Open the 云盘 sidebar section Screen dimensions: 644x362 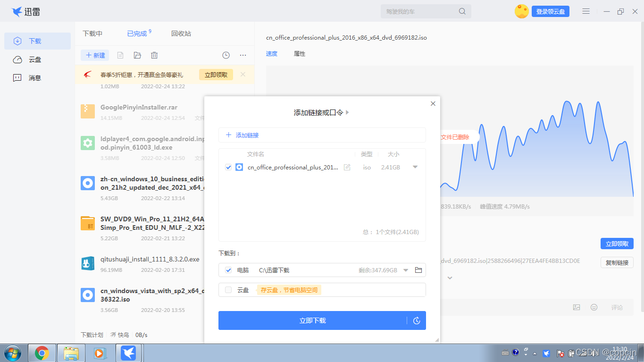click(x=37, y=59)
